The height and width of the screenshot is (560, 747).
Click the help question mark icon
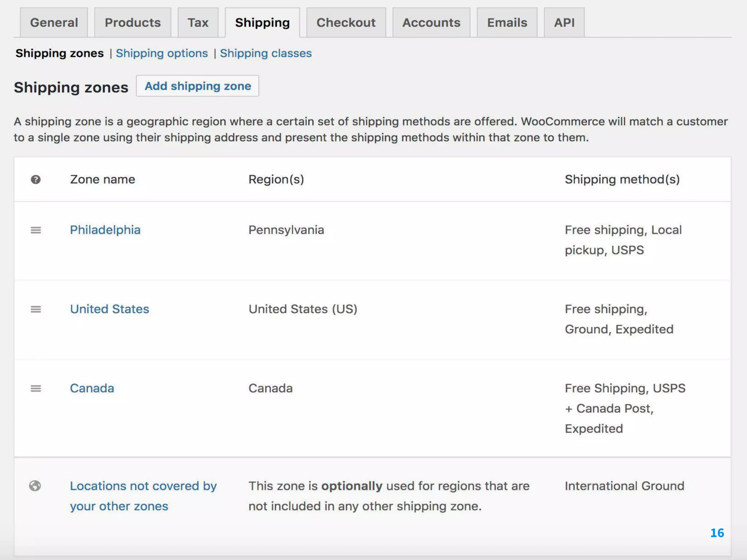35,179
